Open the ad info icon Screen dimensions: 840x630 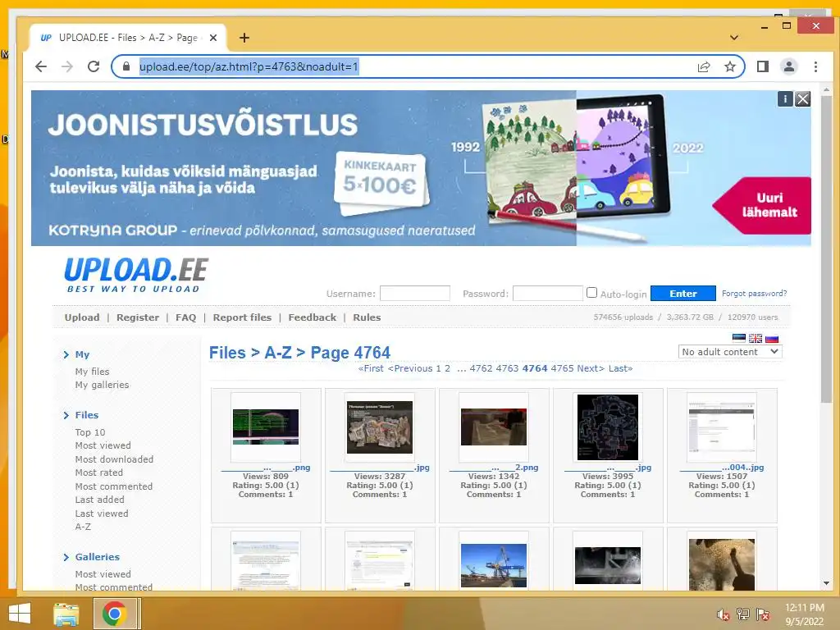(x=785, y=99)
